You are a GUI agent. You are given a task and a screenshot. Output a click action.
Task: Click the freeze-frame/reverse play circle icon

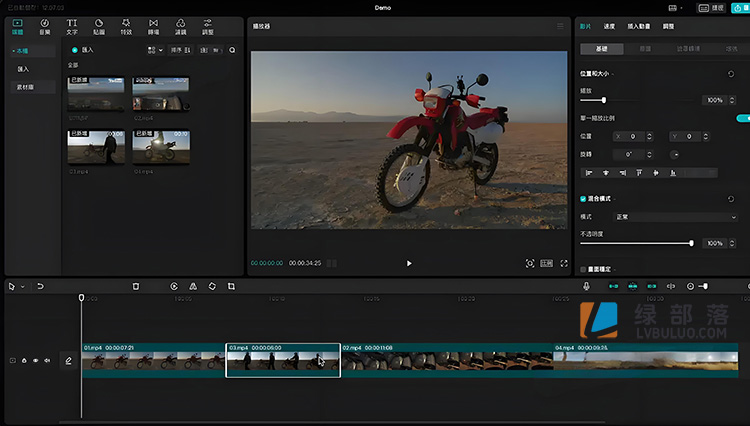pos(174,286)
